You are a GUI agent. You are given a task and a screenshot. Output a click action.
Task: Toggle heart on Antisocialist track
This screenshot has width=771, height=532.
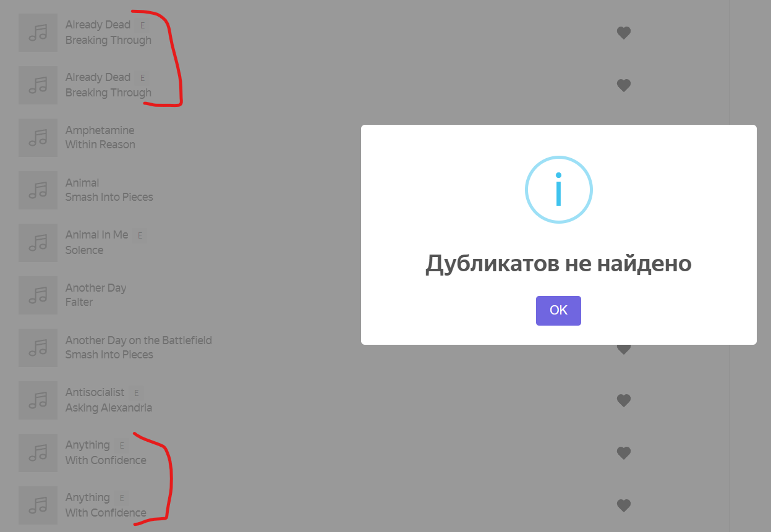[x=624, y=400]
